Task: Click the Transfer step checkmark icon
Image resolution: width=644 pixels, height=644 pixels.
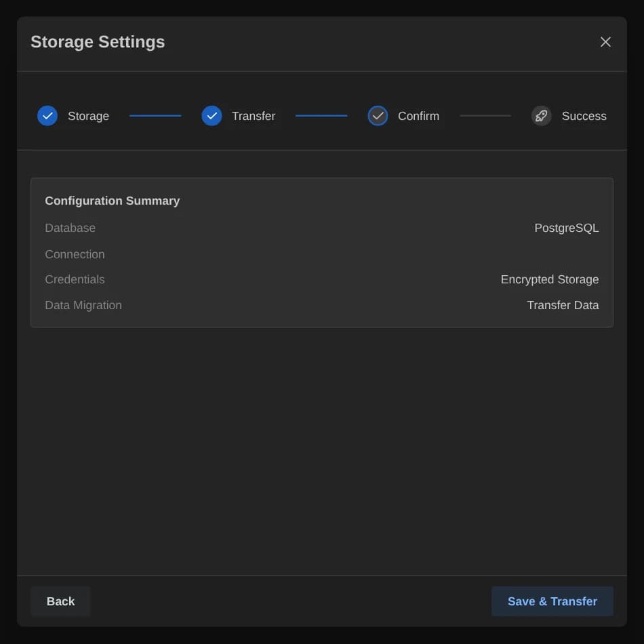Action: coord(212,116)
